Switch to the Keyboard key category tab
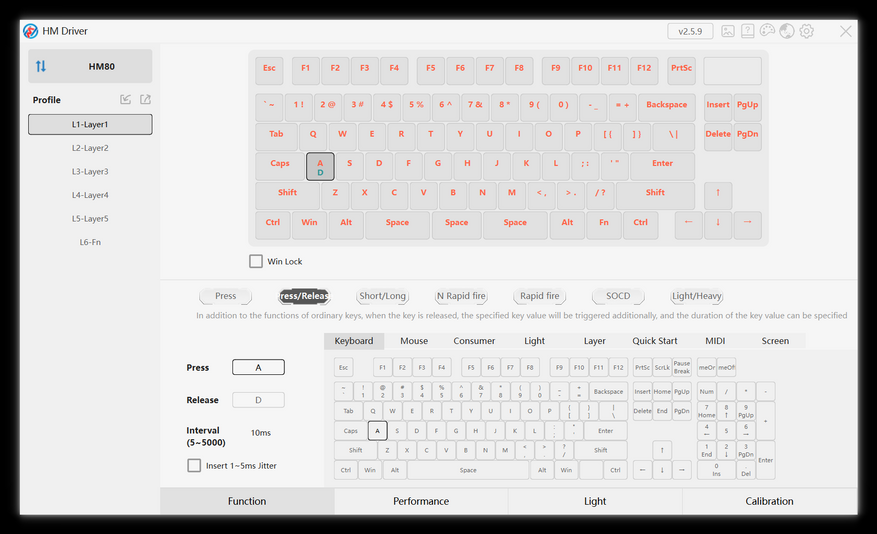 tap(353, 341)
